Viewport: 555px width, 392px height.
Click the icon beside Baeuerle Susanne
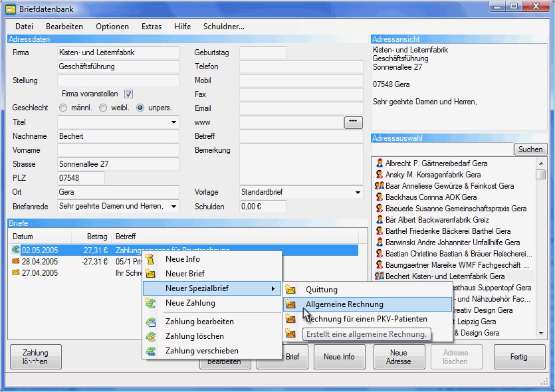pos(380,209)
